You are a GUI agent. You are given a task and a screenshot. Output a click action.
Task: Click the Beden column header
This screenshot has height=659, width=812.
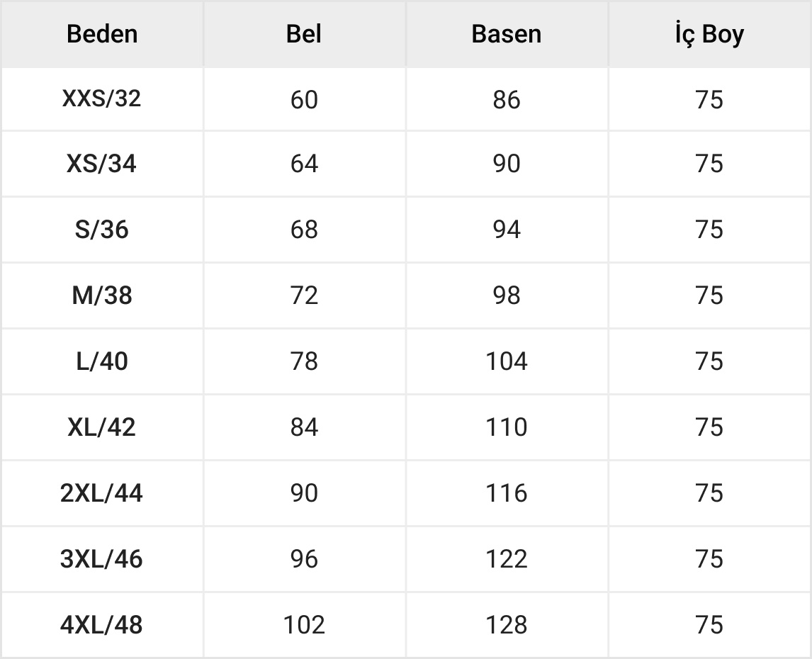(x=102, y=34)
